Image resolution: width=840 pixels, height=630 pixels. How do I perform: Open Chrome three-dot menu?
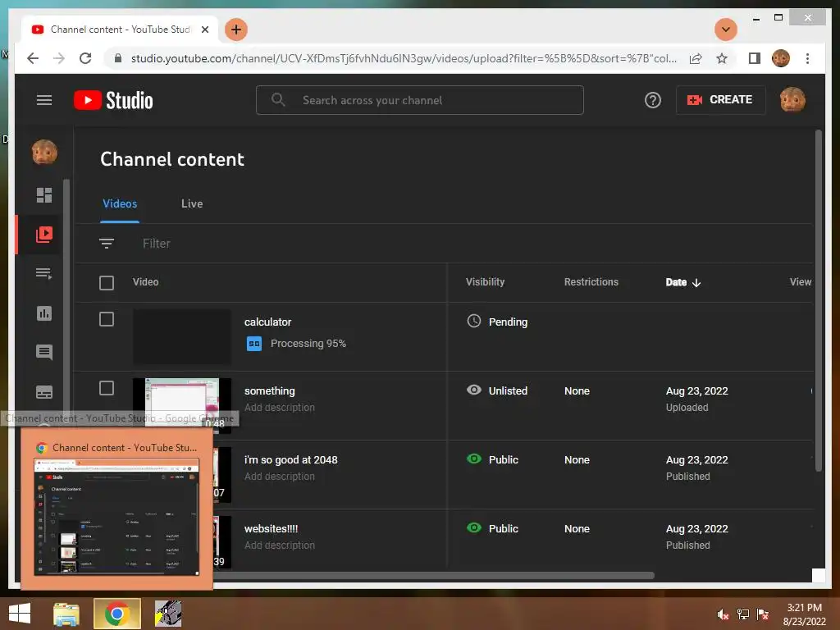click(807, 58)
